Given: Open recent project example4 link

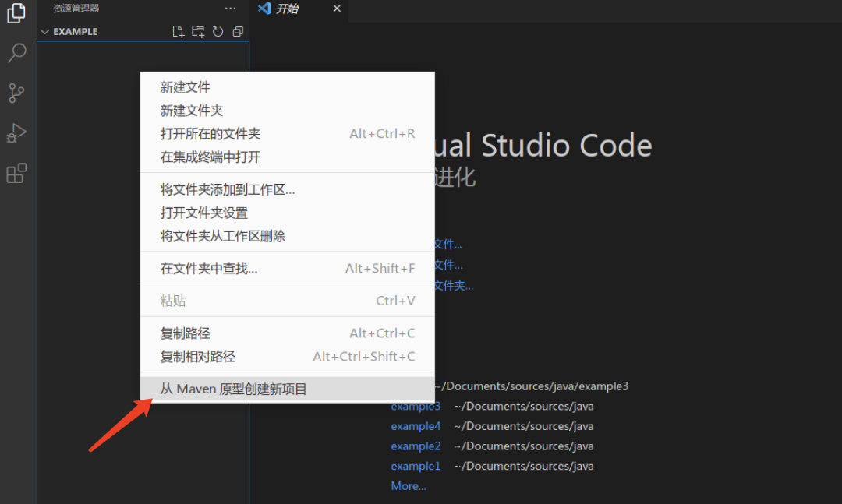Looking at the screenshot, I should tap(416, 426).
